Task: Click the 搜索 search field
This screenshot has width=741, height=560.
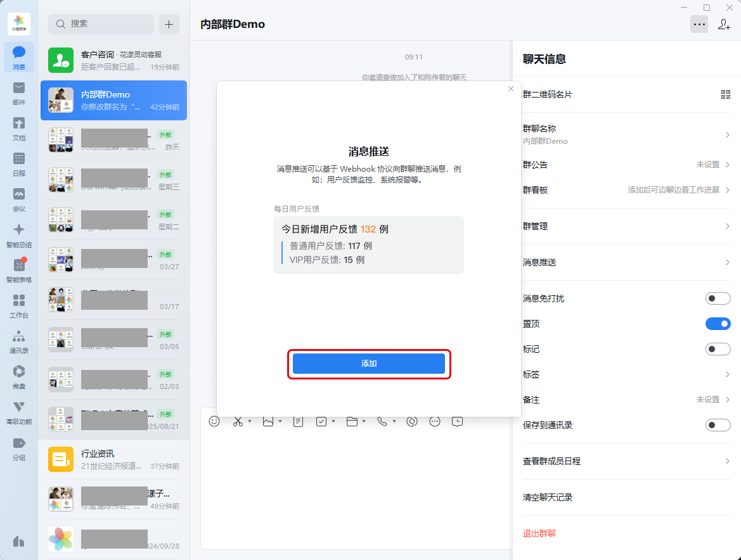Action: (101, 24)
